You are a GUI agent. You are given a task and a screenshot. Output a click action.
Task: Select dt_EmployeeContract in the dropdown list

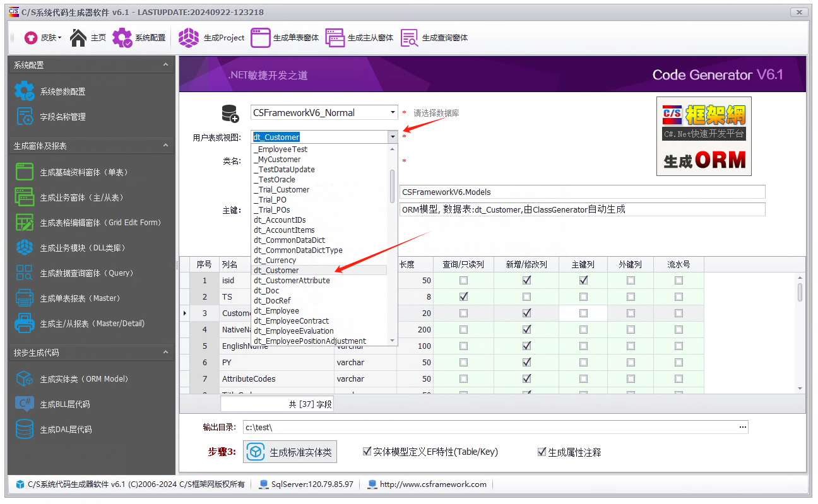click(319, 320)
